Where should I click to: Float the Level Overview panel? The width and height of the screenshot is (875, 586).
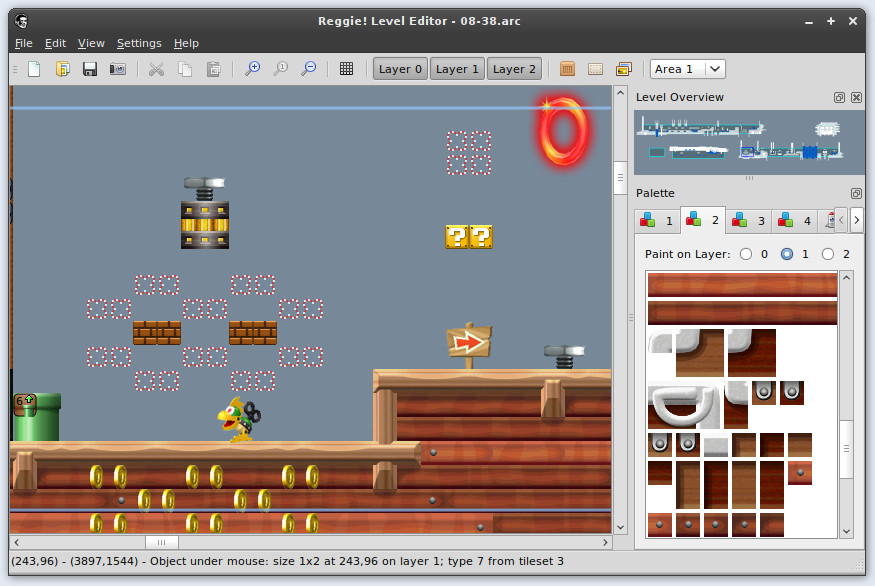(x=840, y=98)
